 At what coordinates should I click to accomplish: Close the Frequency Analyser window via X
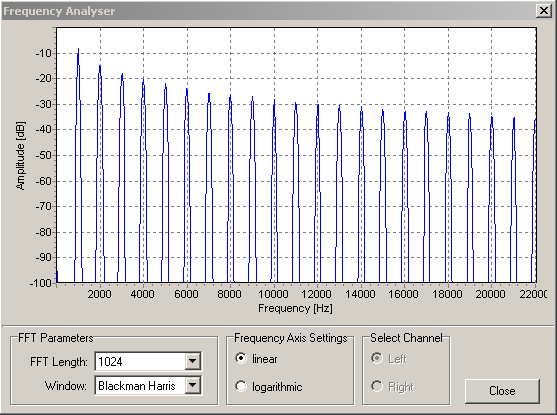(x=544, y=11)
